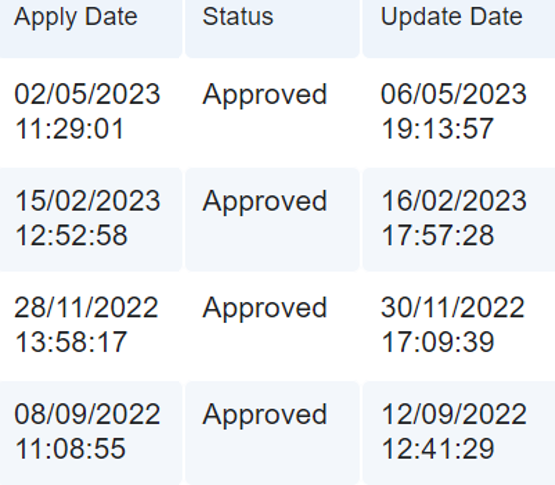Viewport: 555px width, 485px height.
Task: Click the time 12:41:29 in last row
Action: point(437,449)
